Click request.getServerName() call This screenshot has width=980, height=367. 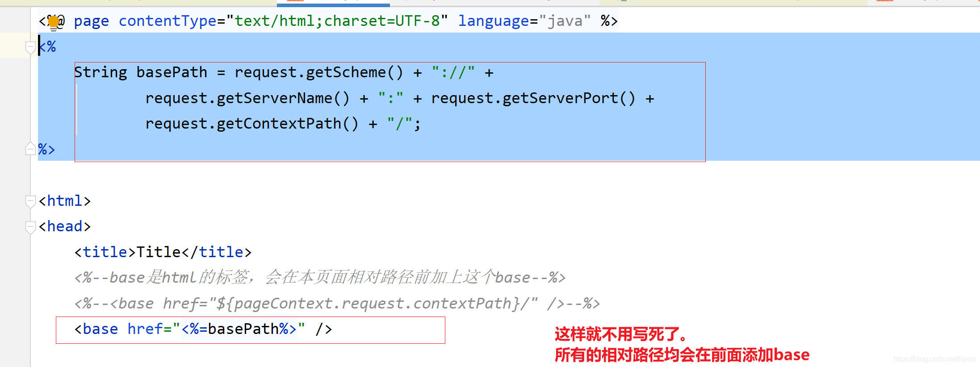tap(247, 98)
